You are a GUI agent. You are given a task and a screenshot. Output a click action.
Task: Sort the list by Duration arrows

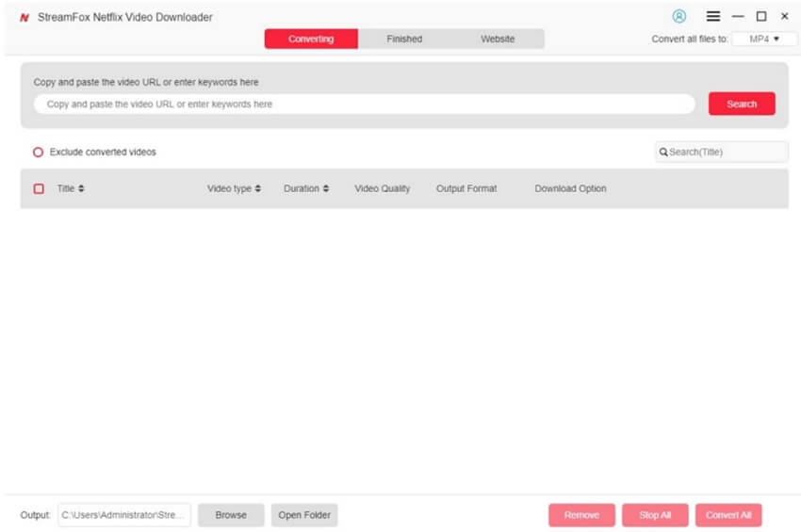(326, 188)
